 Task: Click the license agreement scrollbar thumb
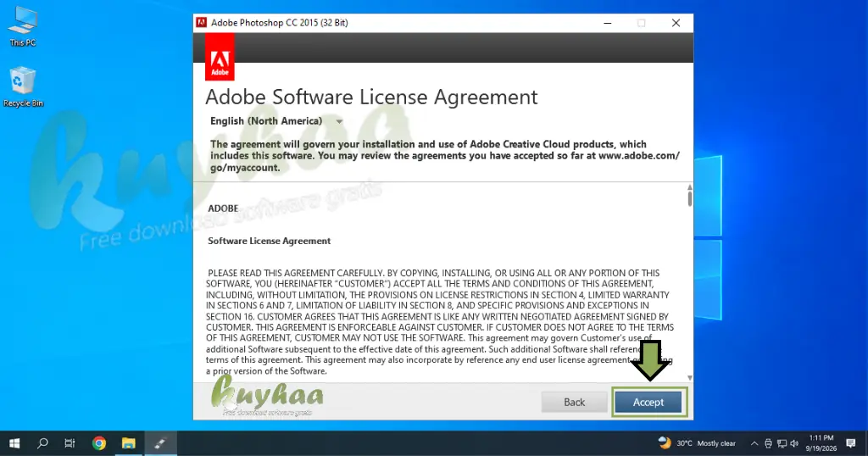(690, 198)
